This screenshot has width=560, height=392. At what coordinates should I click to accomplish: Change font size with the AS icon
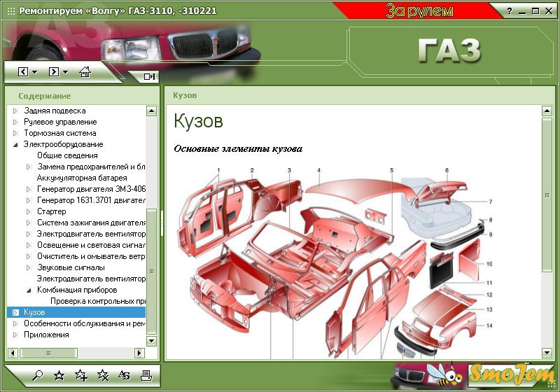(124, 376)
